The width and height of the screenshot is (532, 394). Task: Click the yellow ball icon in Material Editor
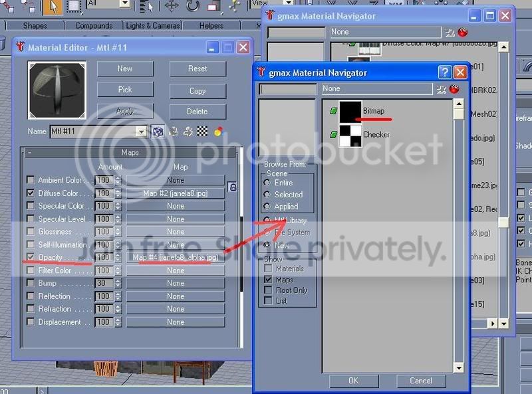(218, 131)
